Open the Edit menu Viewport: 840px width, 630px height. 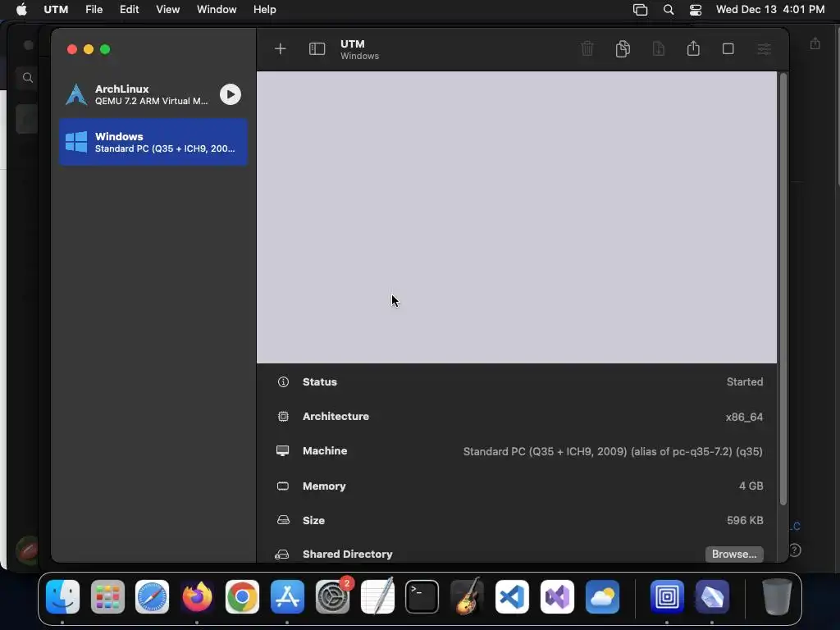129,10
